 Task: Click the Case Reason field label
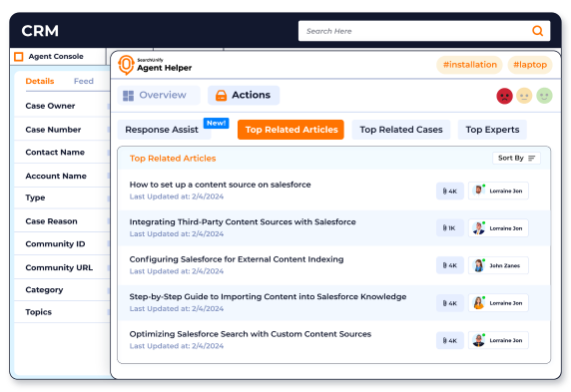pyautogui.click(x=51, y=221)
